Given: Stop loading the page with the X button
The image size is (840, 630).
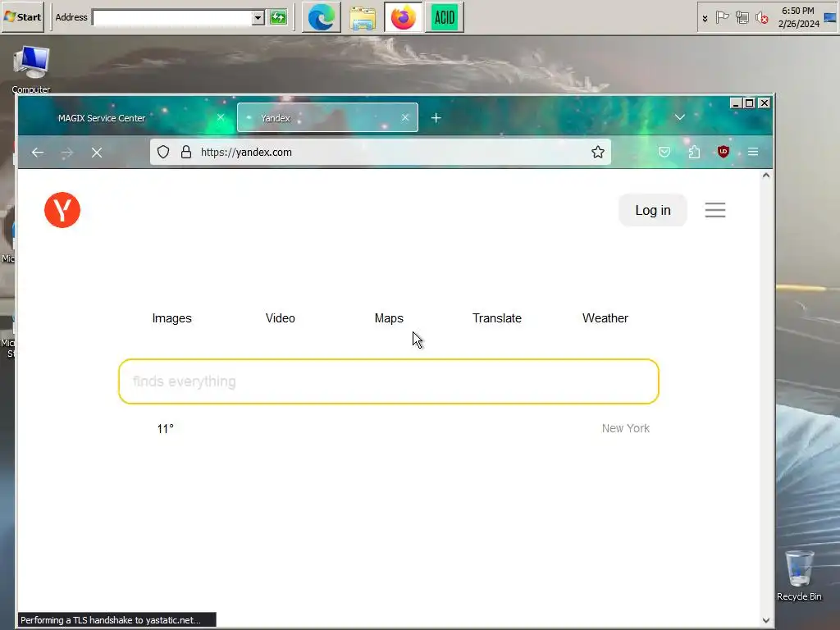Looking at the screenshot, I should [x=97, y=153].
